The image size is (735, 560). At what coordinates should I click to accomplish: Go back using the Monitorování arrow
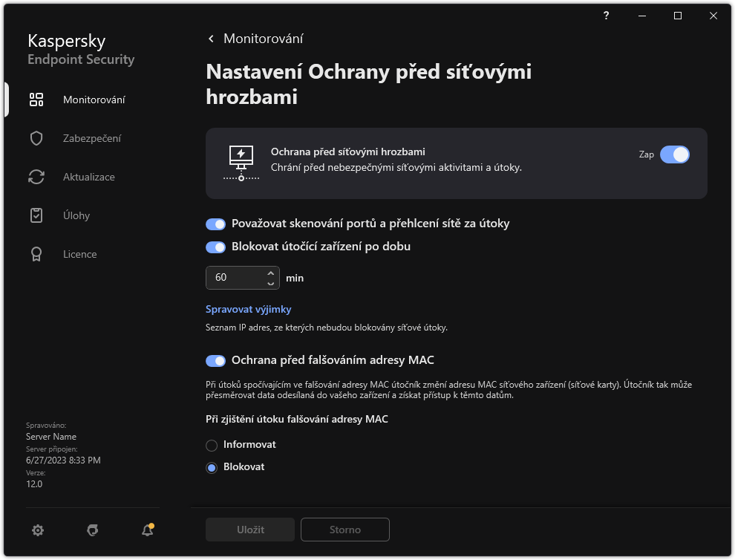[x=210, y=38]
